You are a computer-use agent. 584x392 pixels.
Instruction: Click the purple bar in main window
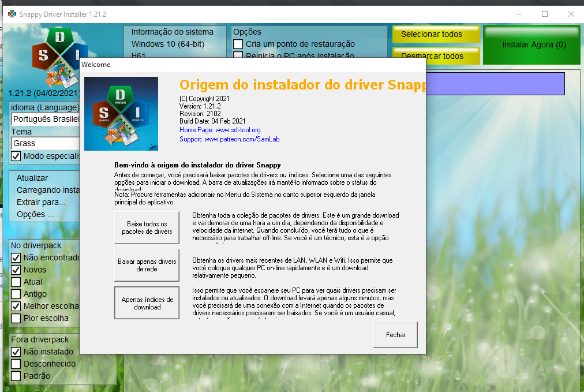495,84
